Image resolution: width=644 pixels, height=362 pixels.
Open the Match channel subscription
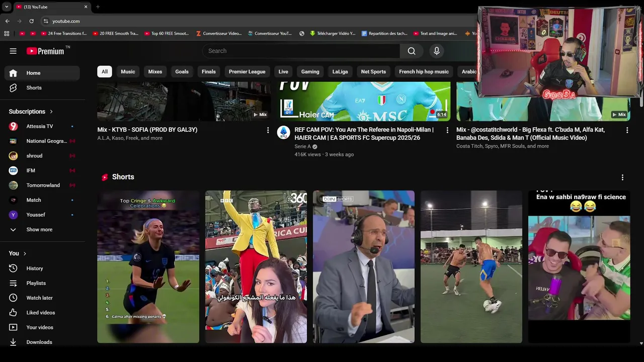pos(42,200)
